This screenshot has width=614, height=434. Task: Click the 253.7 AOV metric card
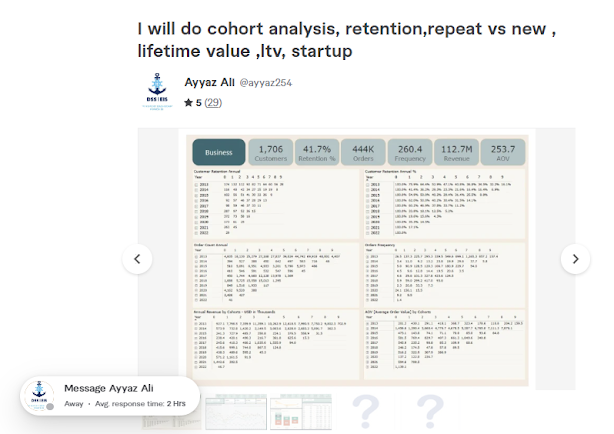[503, 152]
